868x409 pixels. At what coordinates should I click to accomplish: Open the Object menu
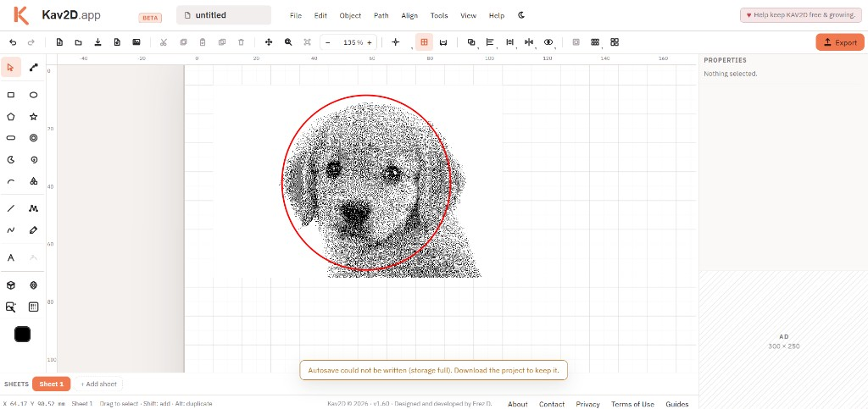click(350, 15)
